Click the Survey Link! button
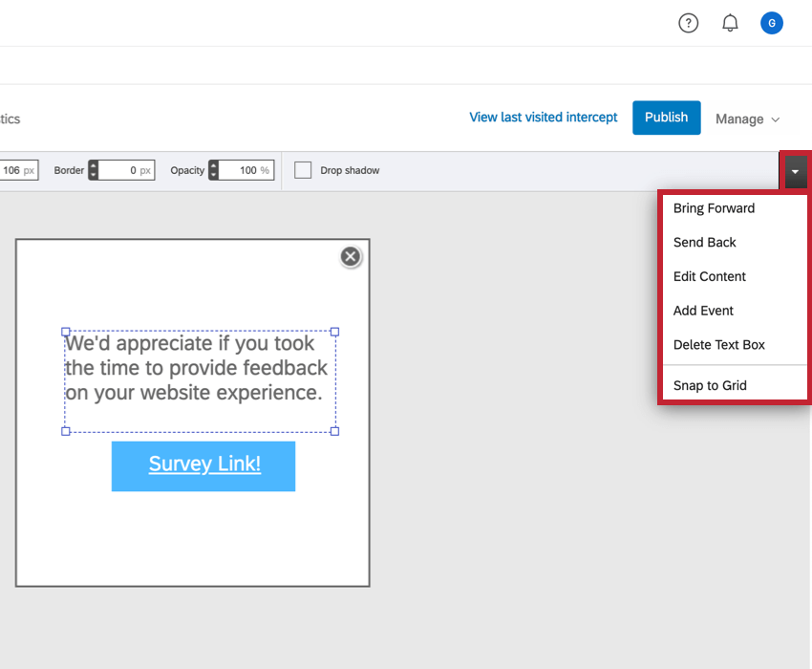 (203, 465)
